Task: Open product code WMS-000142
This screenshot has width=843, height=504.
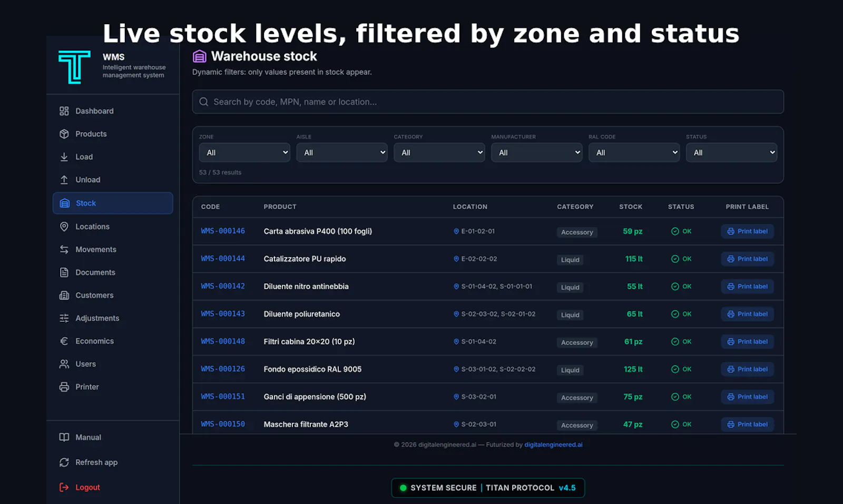Action: tap(223, 286)
